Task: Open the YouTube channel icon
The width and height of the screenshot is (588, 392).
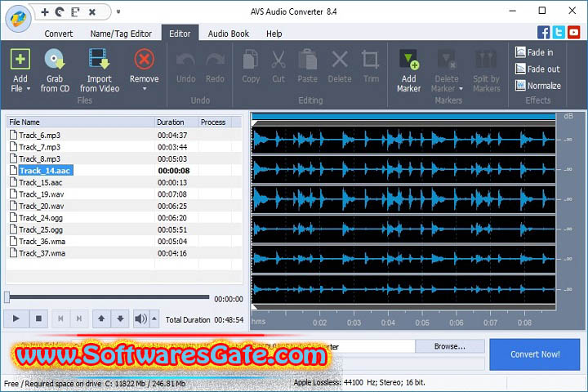Action: pyautogui.click(x=574, y=33)
